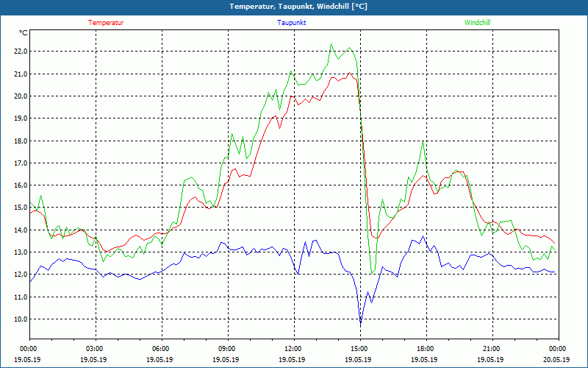
Task: Click the 18:00 time axis label
Action: pyautogui.click(x=426, y=349)
